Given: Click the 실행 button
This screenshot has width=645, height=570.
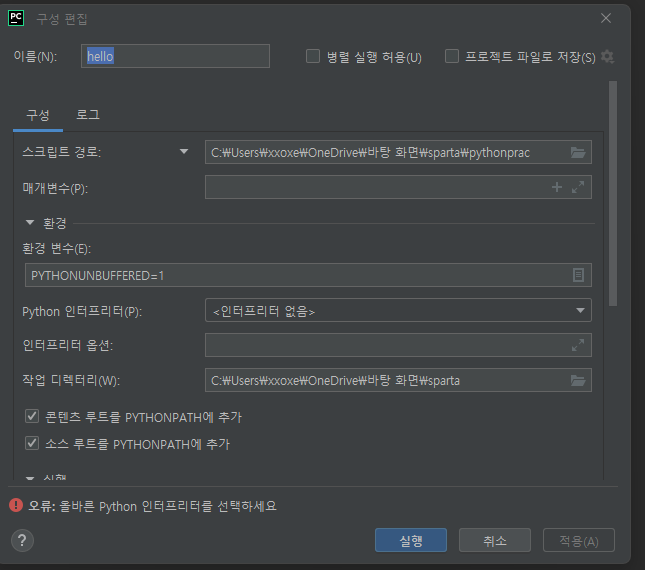Looking at the screenshot, I should coord(411,540).
